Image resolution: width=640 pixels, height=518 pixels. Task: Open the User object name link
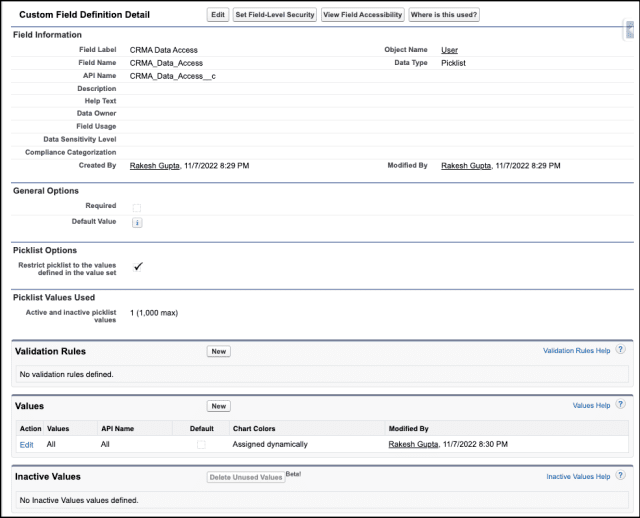click(x=449, y=49)
